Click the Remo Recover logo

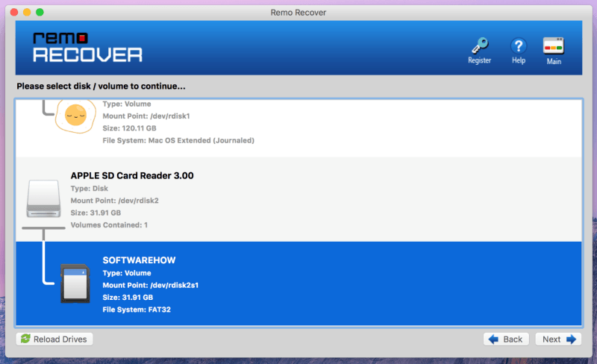click(x=87, y=48)
